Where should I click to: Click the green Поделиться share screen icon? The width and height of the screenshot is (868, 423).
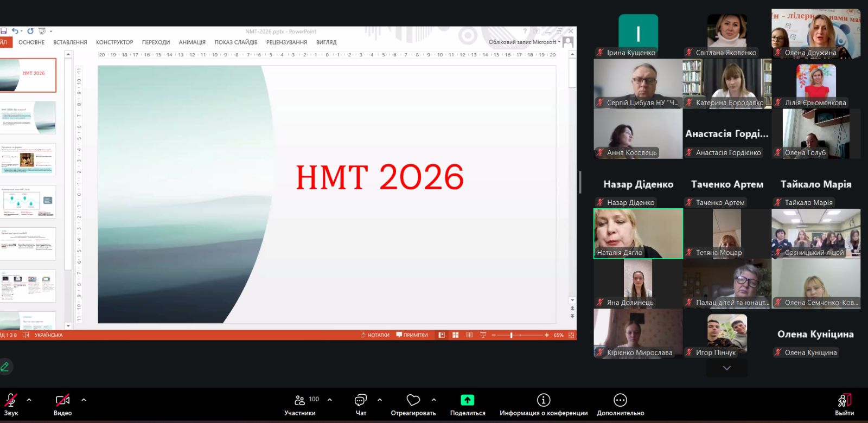click(467, 400)
